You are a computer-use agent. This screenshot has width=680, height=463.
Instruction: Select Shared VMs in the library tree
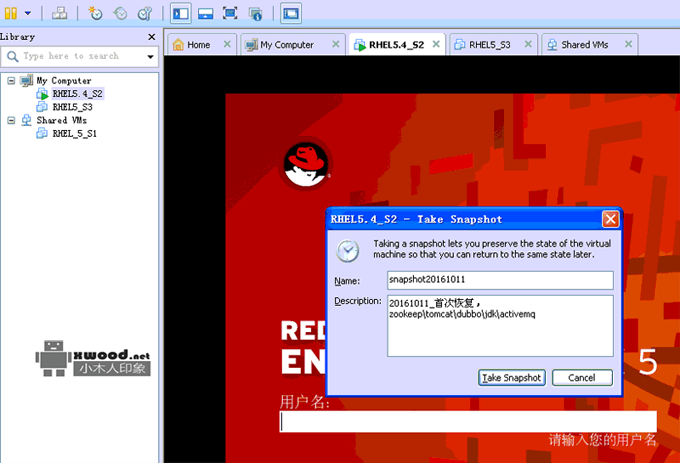pyautogui.click(x=62, y=120)
